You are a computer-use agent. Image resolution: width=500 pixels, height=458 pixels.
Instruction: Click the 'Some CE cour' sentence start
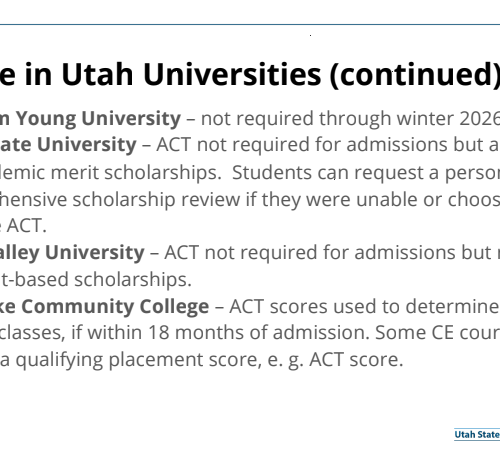point(437,333)
